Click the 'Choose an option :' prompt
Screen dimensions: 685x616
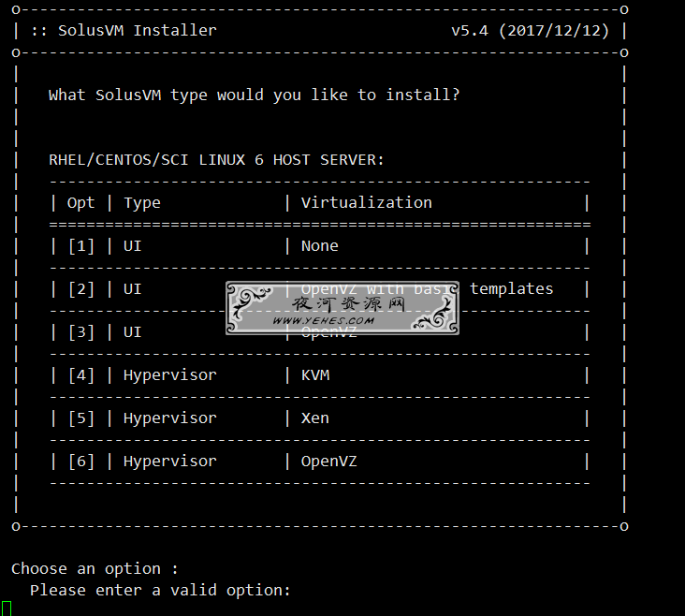click(x=95, y=569)
